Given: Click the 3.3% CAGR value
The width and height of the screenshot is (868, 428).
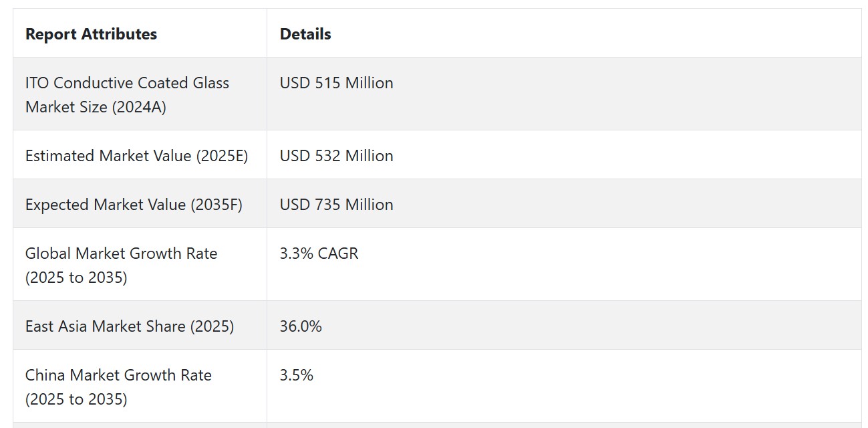Looking at the screenshot, I should 319,253.
